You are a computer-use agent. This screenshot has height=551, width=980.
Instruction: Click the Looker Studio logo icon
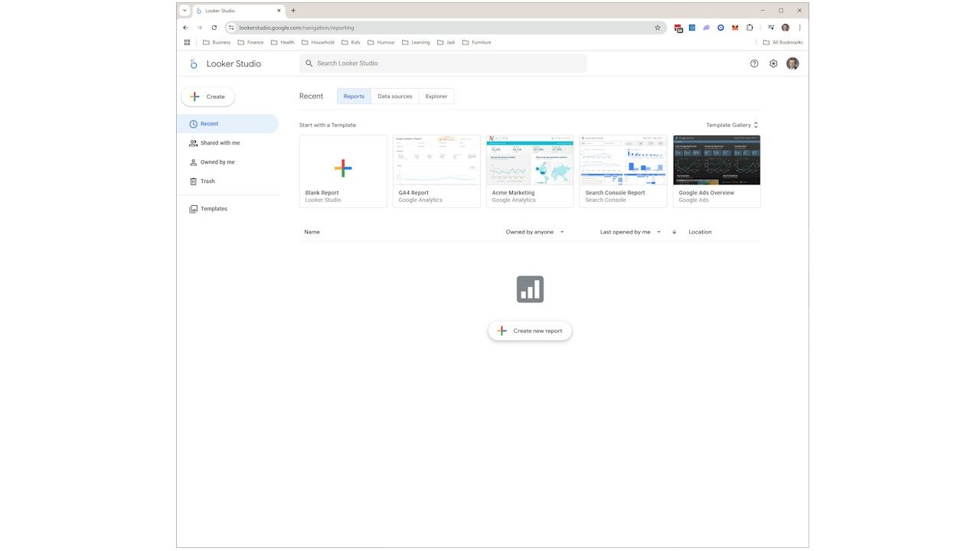[194, 64]
